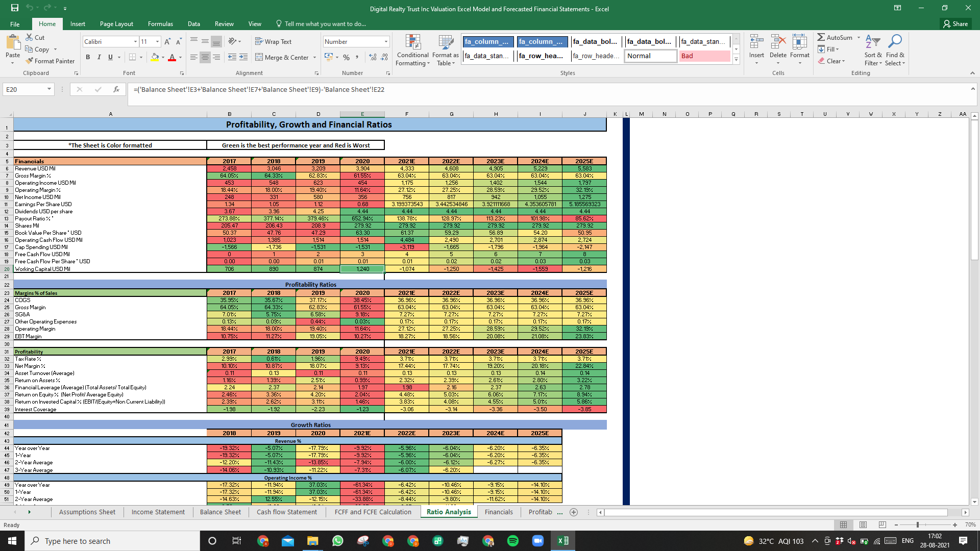This screenshot has width=980, height=551.
Task: Apply font color with the red A icon
Action: click(172, 57)
